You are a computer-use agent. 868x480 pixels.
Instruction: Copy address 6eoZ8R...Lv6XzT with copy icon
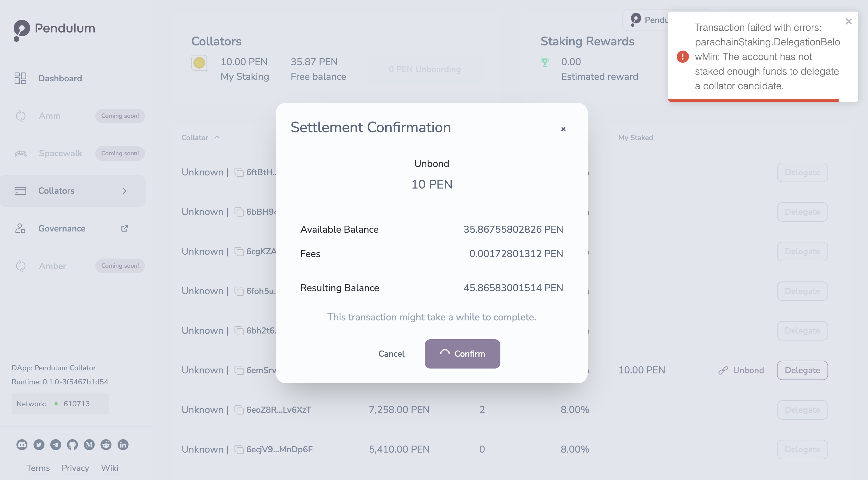[239, 410]
